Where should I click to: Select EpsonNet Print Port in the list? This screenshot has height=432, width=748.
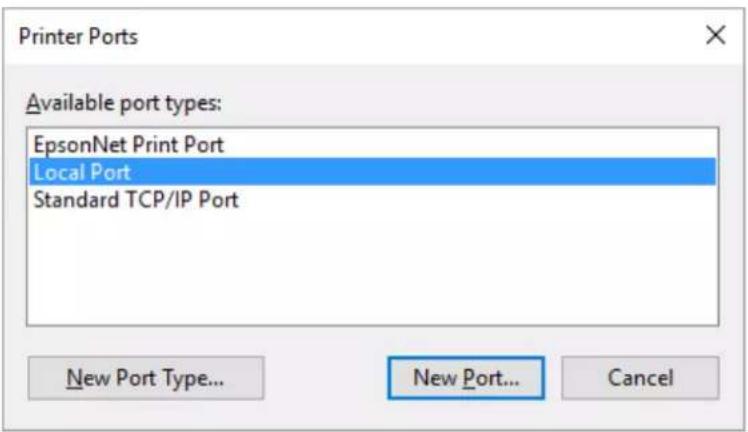(373, 144)
